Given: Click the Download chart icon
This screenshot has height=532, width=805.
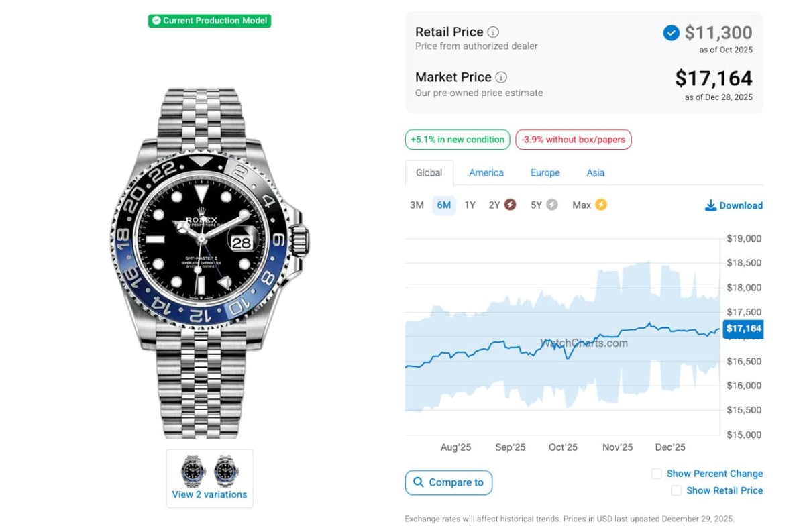Looking at the screenshot, I should coord(710,205).
